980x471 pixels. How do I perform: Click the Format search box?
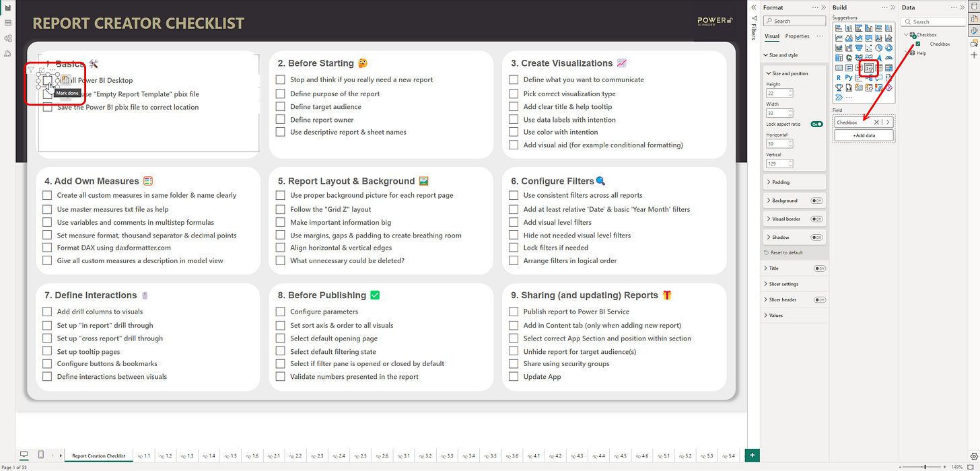click(794, 21)
